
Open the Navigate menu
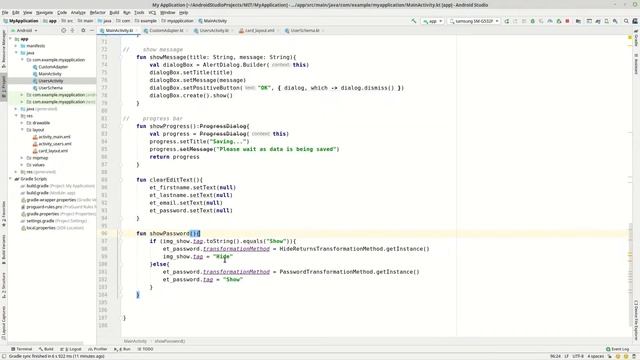(44, 13)
